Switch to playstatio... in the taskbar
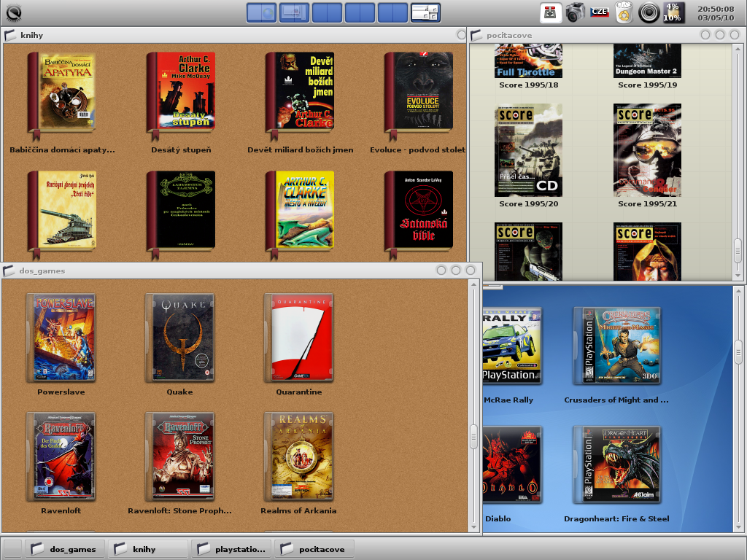The height and width of the screenshot is (560, 747). point(231,549)
